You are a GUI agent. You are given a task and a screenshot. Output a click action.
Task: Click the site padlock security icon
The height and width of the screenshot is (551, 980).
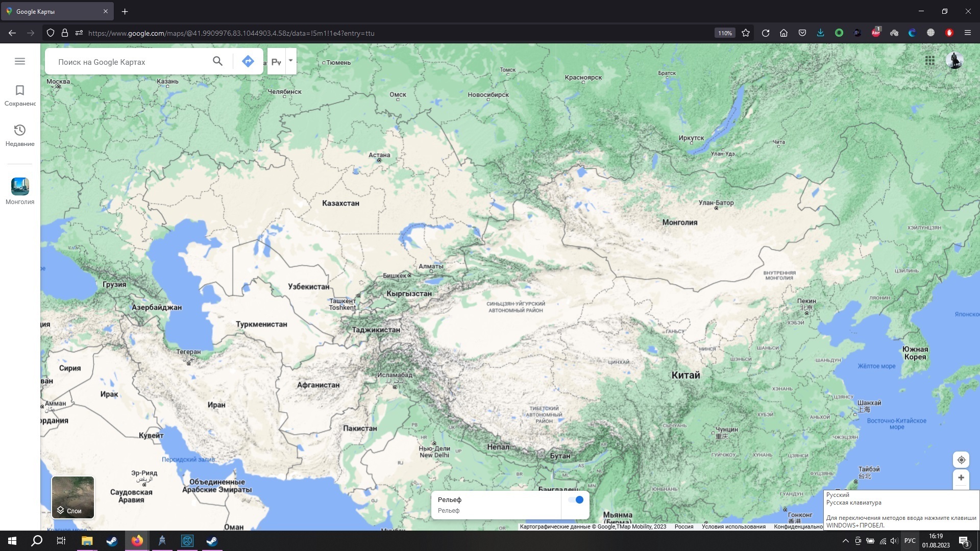tap(65, 33)
